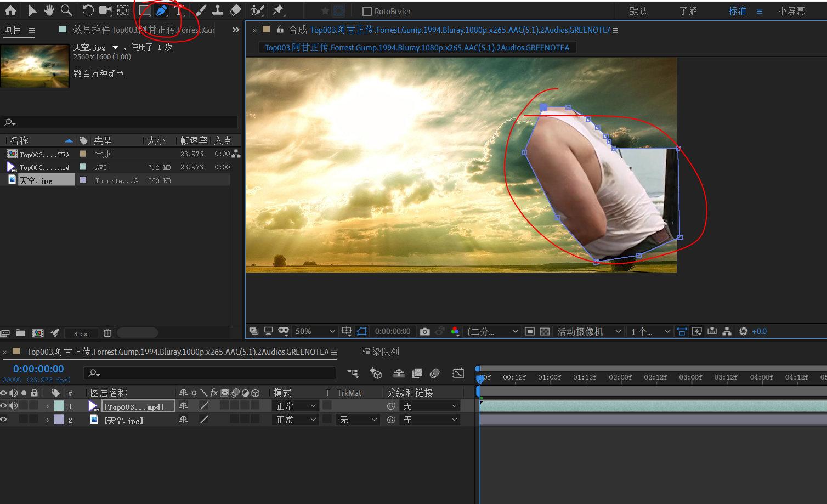
Task: Open the 50% magnification dropdown
Action: coord(315,331)
